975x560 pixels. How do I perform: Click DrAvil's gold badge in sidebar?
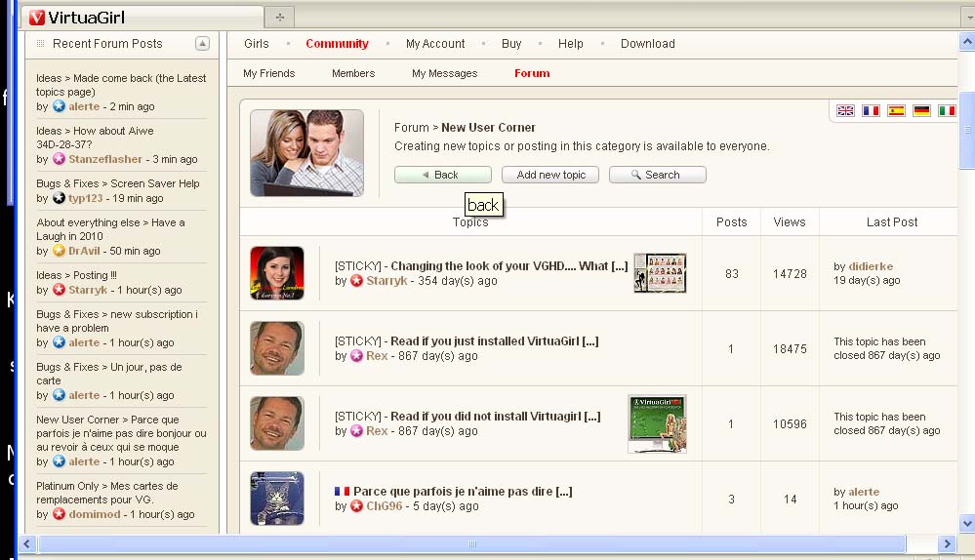[x=59, y=251]
